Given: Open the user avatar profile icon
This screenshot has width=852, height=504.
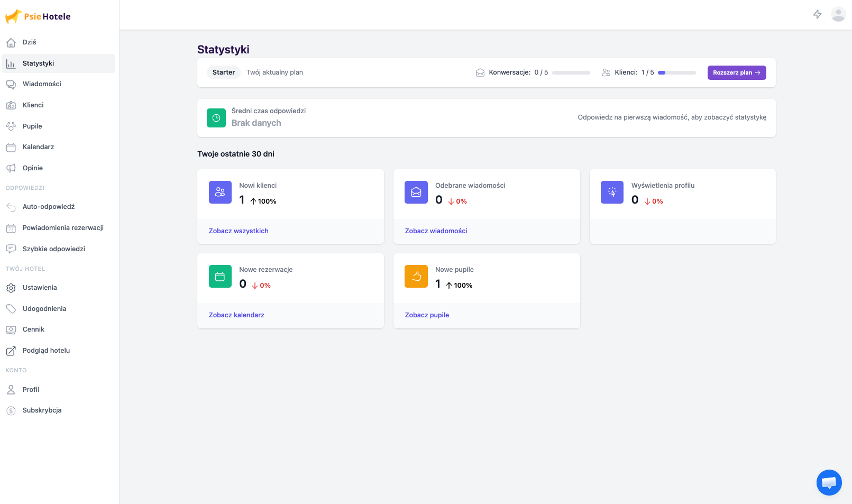Looking at the screenshot, I should (x=838, y=14).
